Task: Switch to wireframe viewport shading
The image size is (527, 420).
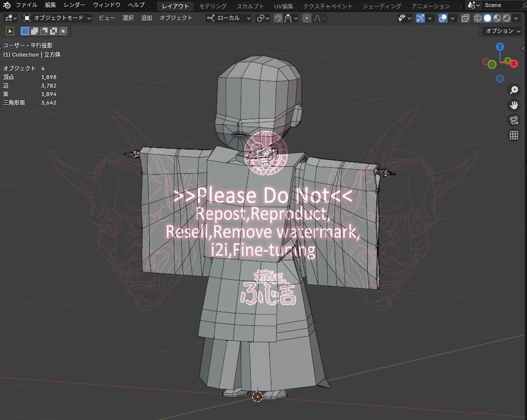Action: 477,18
